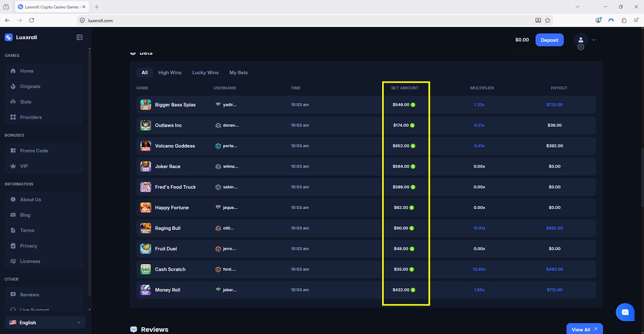Click the Originals flame icon
This screenshot has height=334, width=644.
(x=13, y=86)
